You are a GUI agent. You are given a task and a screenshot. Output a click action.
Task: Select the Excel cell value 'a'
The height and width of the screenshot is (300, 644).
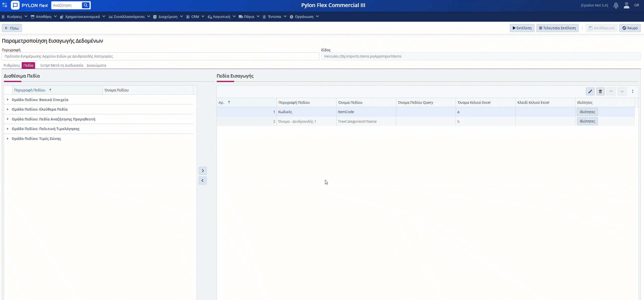pos(486,112)
